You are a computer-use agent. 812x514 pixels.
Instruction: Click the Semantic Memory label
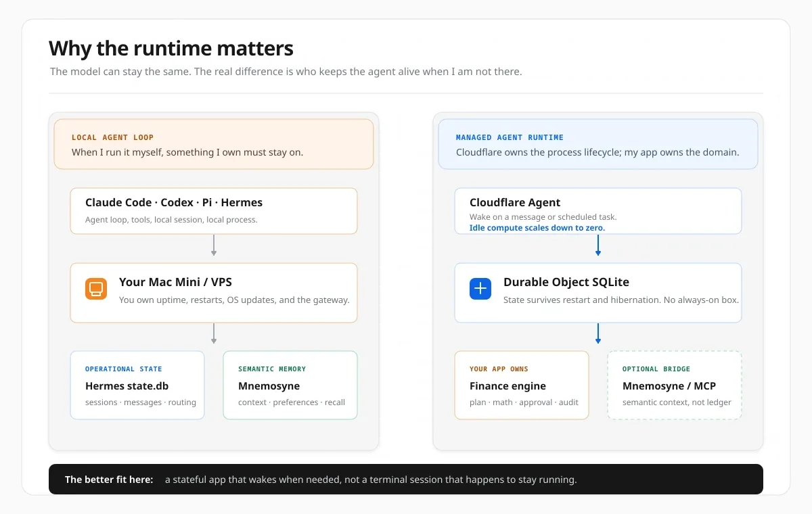272,369
